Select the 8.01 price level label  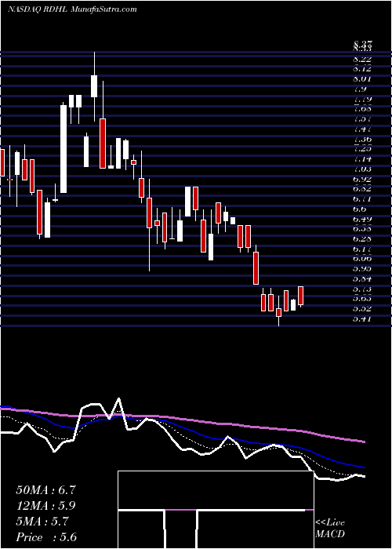tap(362, 78)
